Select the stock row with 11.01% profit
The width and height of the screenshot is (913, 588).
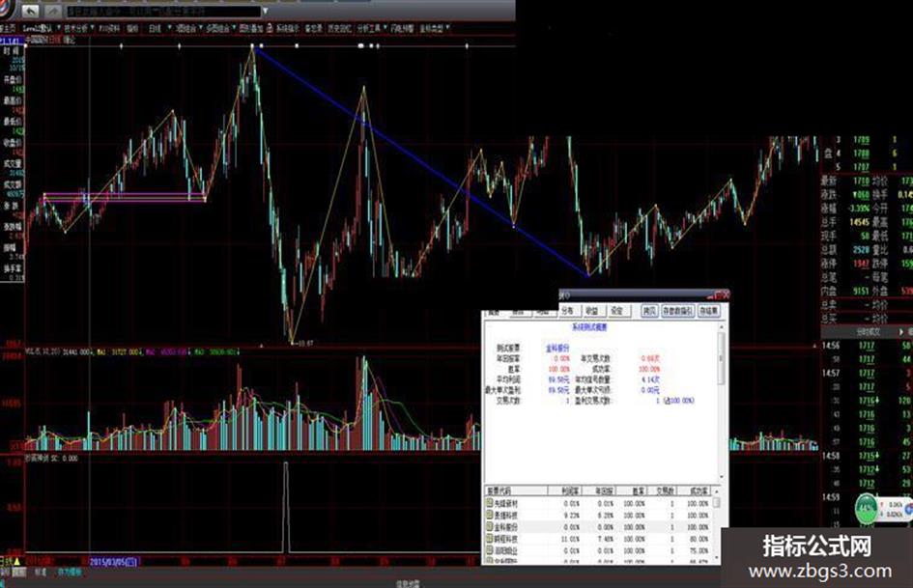point(598,539)
